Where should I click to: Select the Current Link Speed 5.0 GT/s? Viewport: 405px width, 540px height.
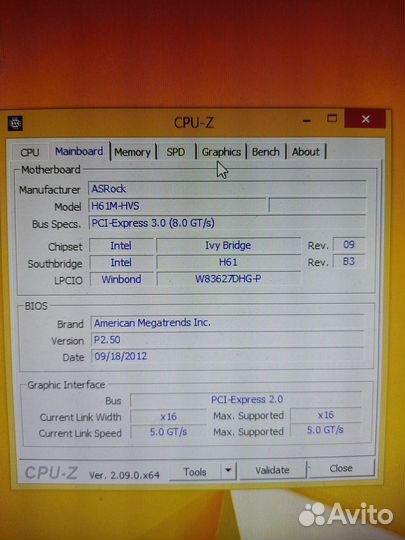[x=168, y=432]
